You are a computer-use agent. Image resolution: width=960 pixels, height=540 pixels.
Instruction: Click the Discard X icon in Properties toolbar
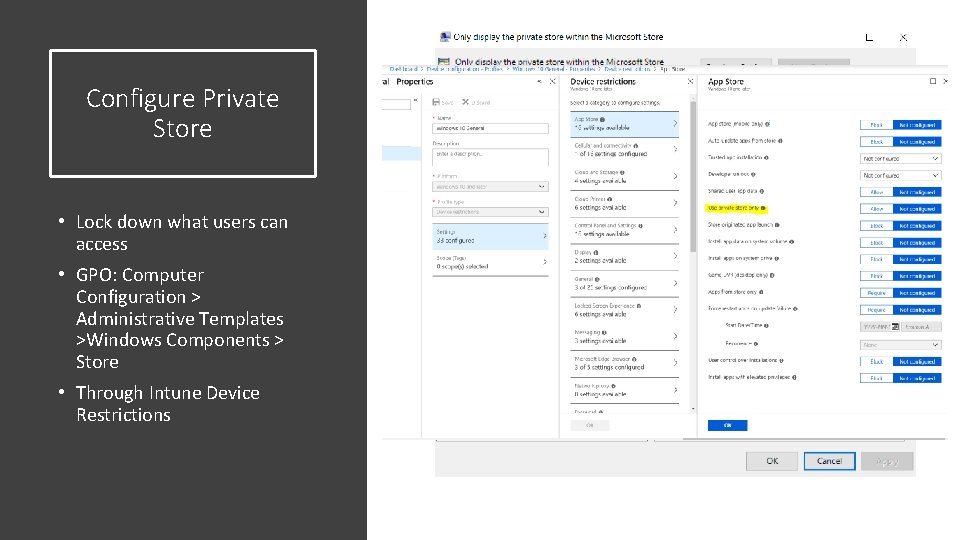465,102
